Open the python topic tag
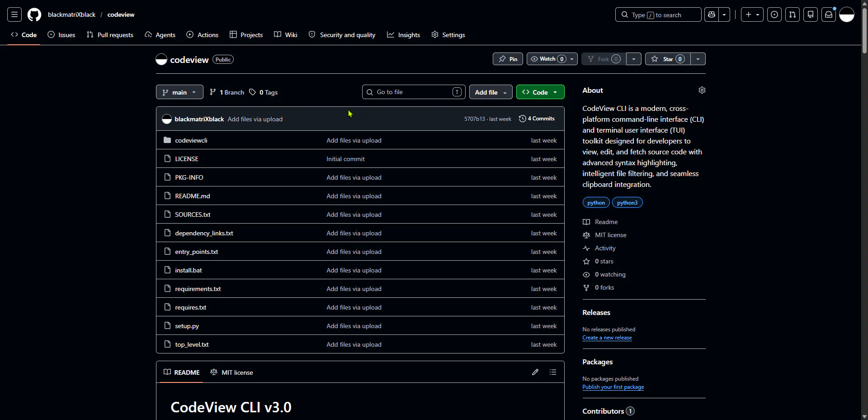Screen dimensions: 868x420 pyautogui.click(x=596, y=202)
